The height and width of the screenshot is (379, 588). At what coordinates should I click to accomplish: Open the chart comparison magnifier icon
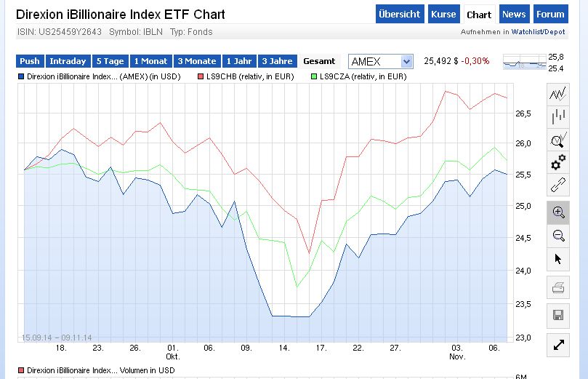[558, 140]
